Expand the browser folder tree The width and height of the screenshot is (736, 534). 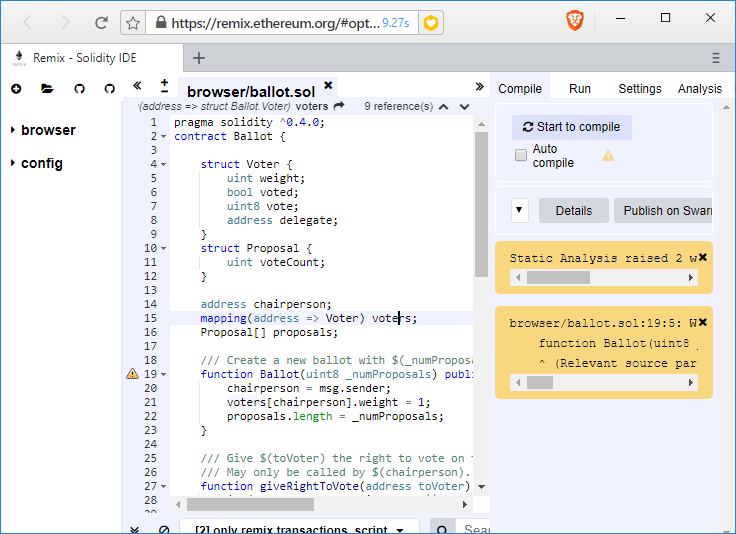43,130
